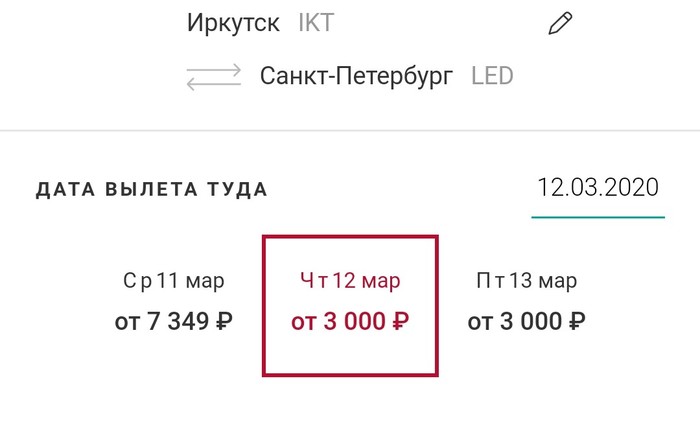Tap the LED airport code
This screenshot has width=700, height=431.
click(492, 76)
